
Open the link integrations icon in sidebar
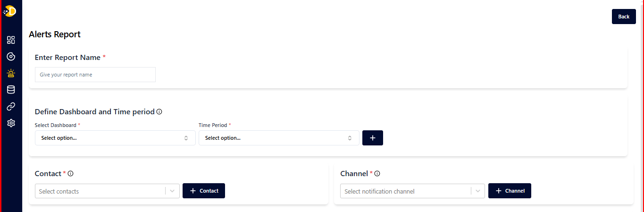[x=11, y=106]
